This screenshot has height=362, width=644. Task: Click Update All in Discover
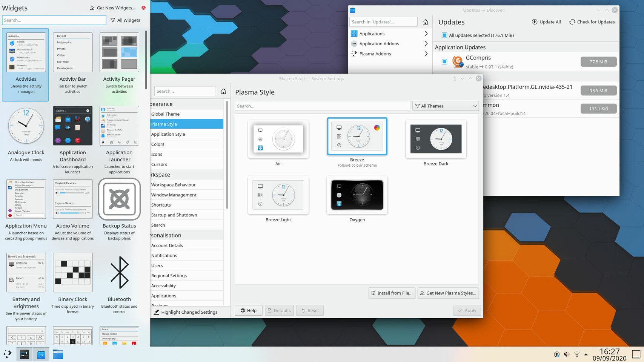pyautogui.click(x=546, y=22)
